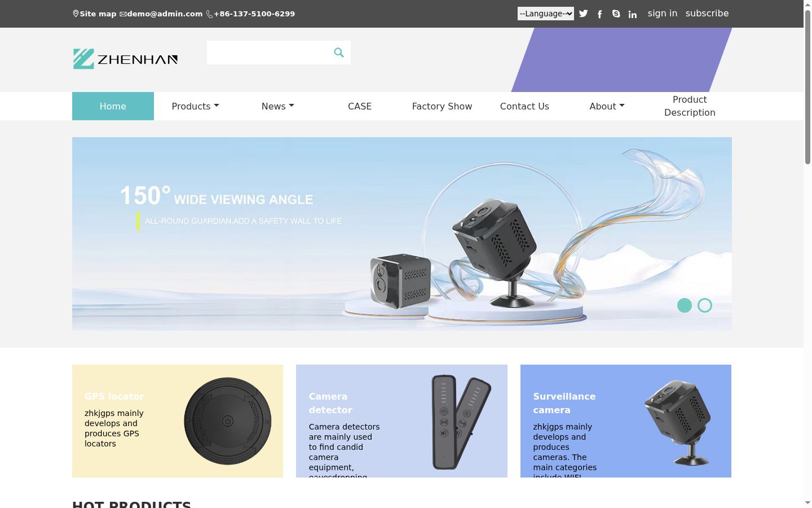Open the GPS locator product thumbnail

(x=228, y=421)
